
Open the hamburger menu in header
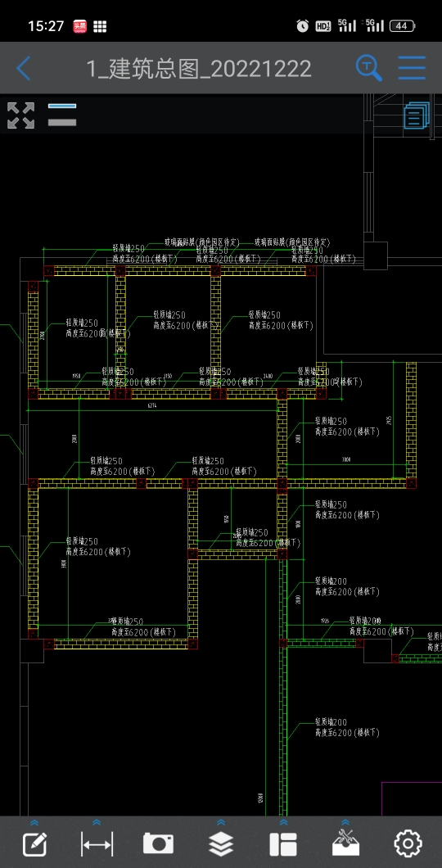413,68
